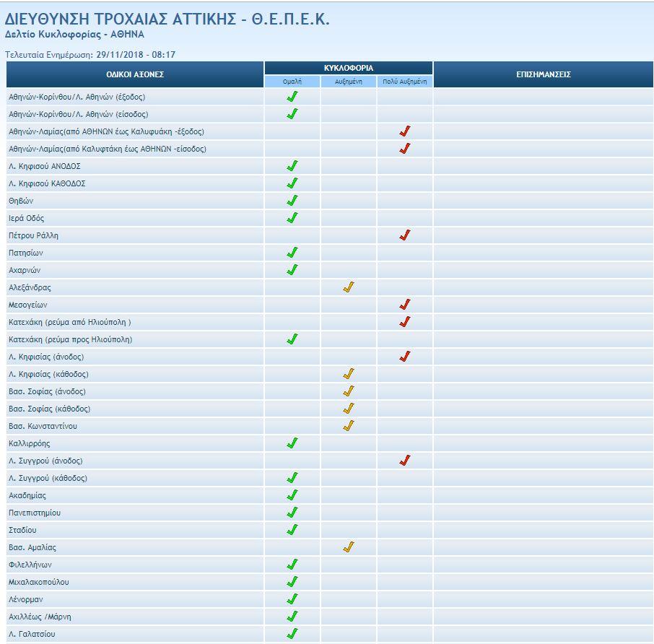Click the red checkmark for Λ. Συγγρού (άνοδος)
Image resolution: width=654 pixels, height=644 pixels.
point(405,461)
